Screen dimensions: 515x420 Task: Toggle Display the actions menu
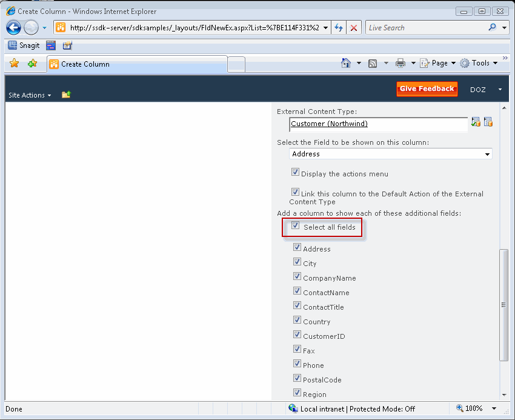tap(295, 172)
